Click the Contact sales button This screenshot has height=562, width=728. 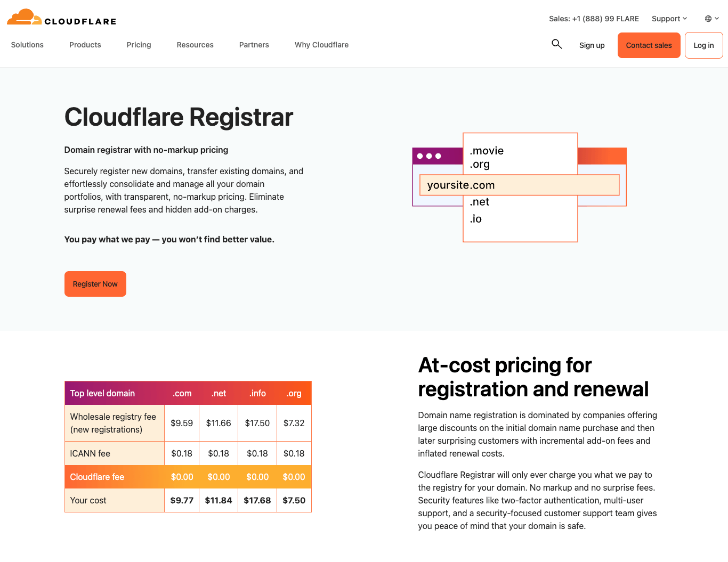click(x=649, y=45)
